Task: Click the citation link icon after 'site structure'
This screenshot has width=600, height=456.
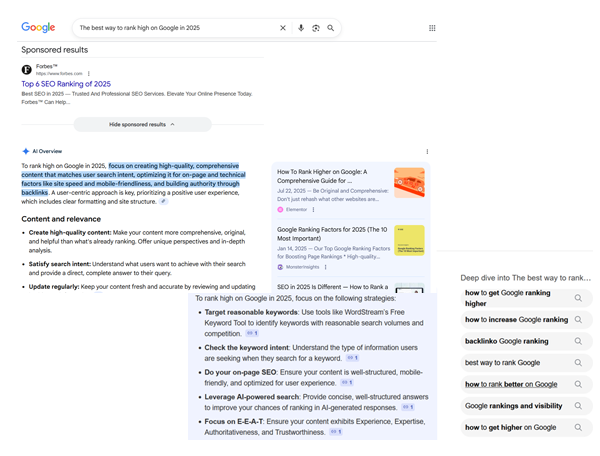Action: (x=163, y=202)
